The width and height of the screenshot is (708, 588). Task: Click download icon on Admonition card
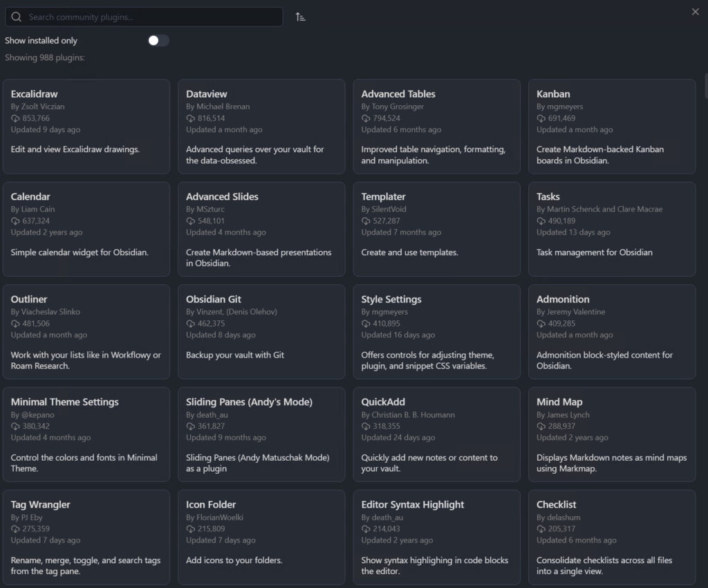click(x=541, y=323)
